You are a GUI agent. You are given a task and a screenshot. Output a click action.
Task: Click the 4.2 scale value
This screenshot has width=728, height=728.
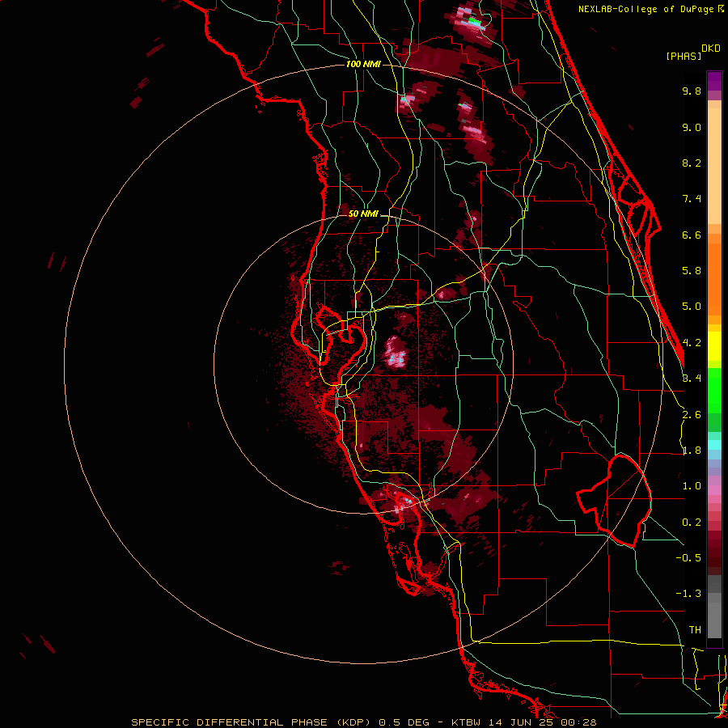point(692,343)
